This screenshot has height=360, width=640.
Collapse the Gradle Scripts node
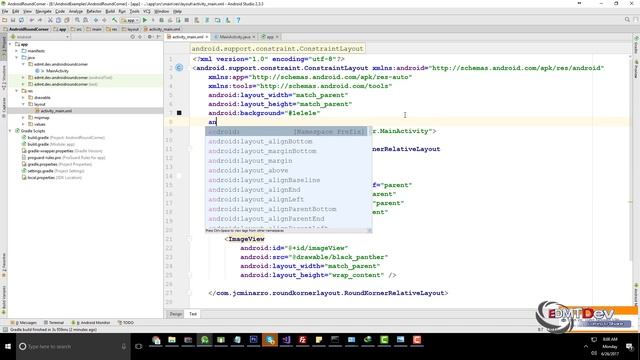coord(10,131)
